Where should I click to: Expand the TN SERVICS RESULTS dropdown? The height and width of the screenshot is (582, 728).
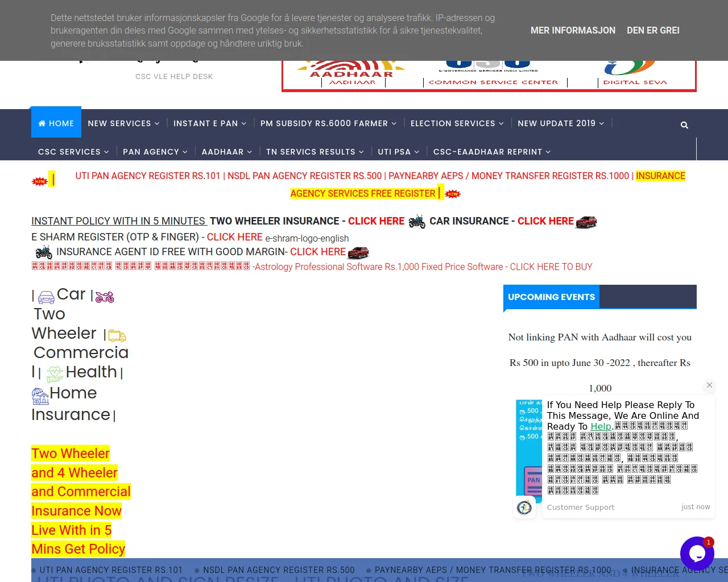coord(315,152)
